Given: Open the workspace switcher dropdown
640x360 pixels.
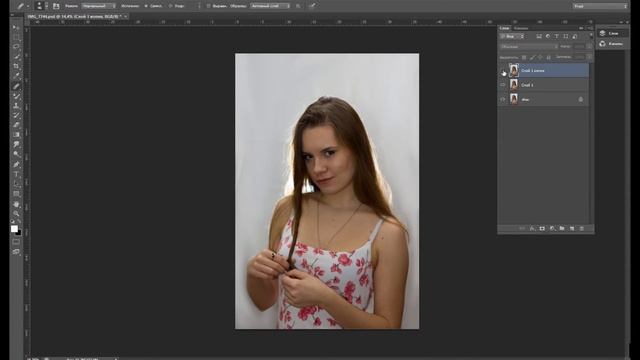Looking at the screenshot, I should 600,6.
